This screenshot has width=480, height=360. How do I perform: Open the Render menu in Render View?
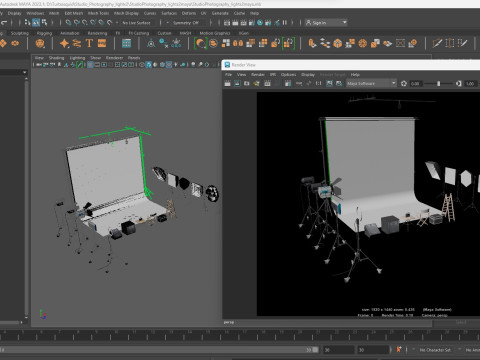click(x=258, y=75)
